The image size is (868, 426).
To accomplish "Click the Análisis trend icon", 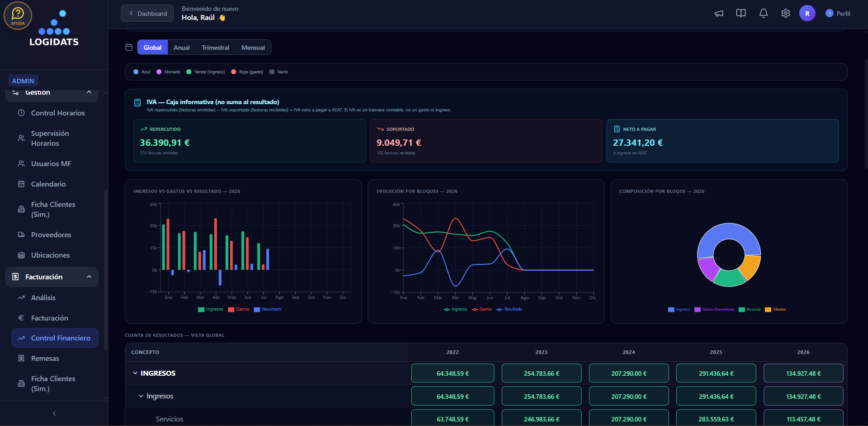I will pos(21,297).
